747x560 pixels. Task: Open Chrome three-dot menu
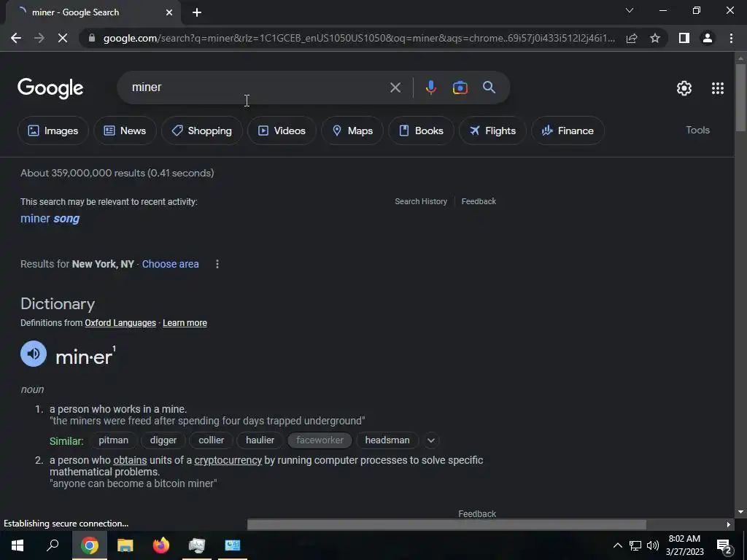[731, 38]
